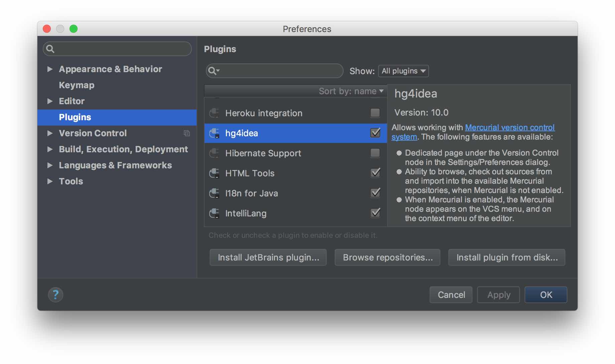Click the hg4idea plugin icon

[214, 133]
